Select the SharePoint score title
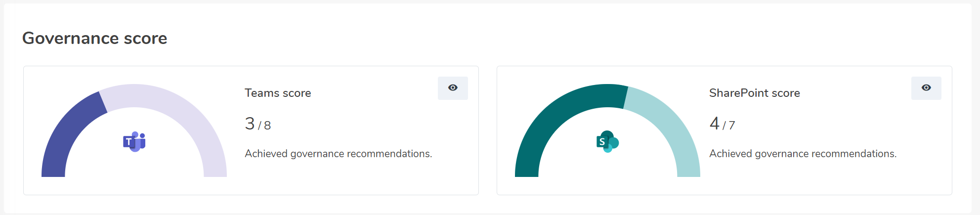Screen dimensions: 980x215 754,93
